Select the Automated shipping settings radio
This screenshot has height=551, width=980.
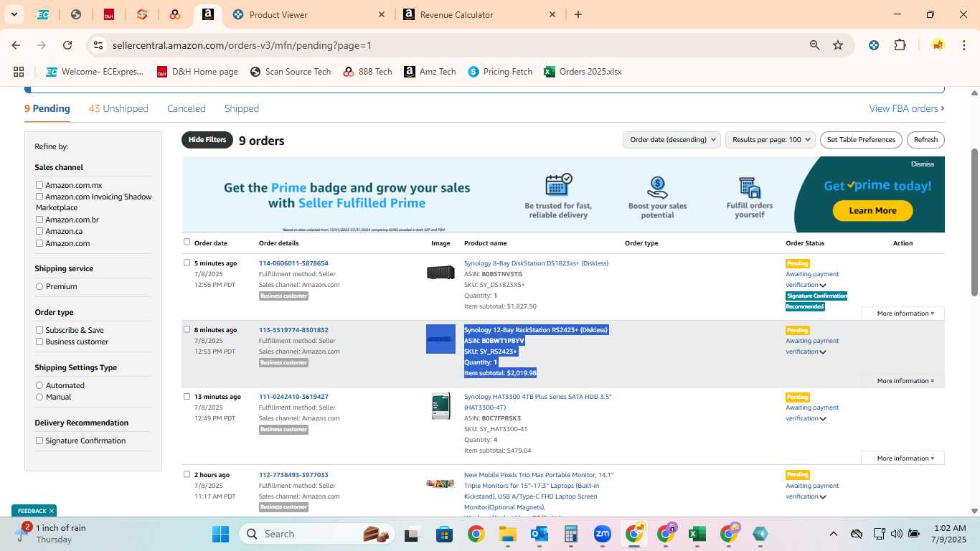coord(39,385)
